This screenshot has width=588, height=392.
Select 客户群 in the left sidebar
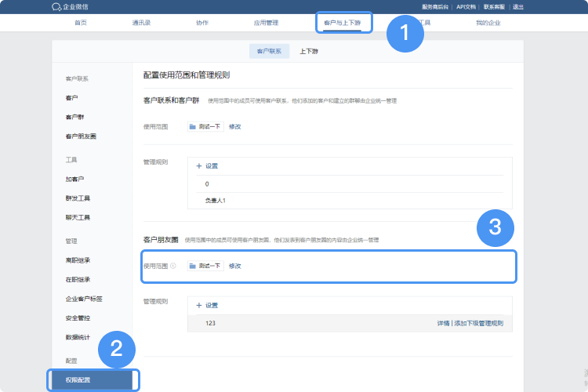[75, 117]
